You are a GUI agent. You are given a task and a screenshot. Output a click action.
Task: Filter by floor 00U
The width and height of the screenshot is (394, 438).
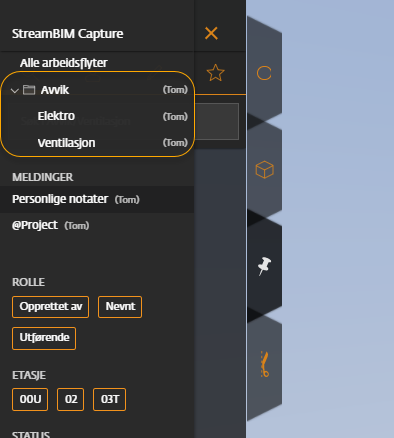[30, 399]
